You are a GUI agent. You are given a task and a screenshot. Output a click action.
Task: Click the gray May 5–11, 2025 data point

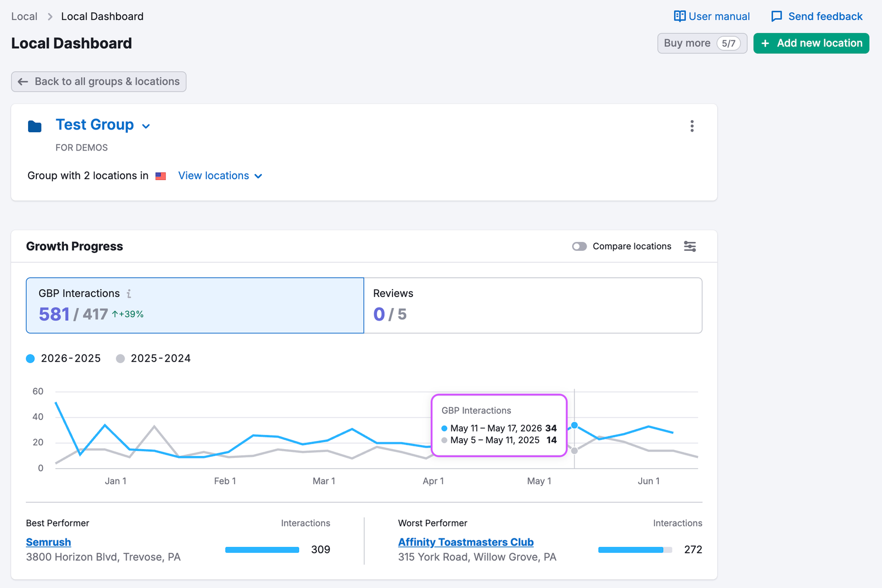(574, 451)
